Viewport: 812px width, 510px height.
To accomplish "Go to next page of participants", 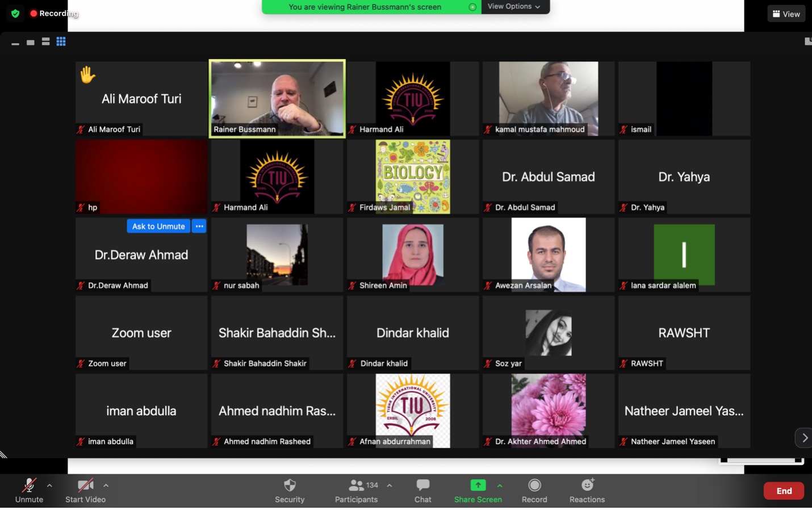I will click(804, 438).
